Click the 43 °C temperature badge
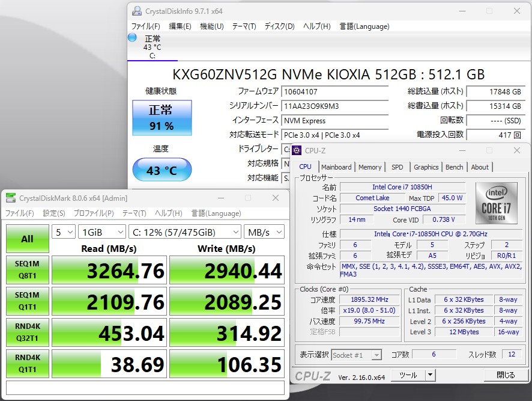This screenshot has height=401, width=532. tap(162, 170)
